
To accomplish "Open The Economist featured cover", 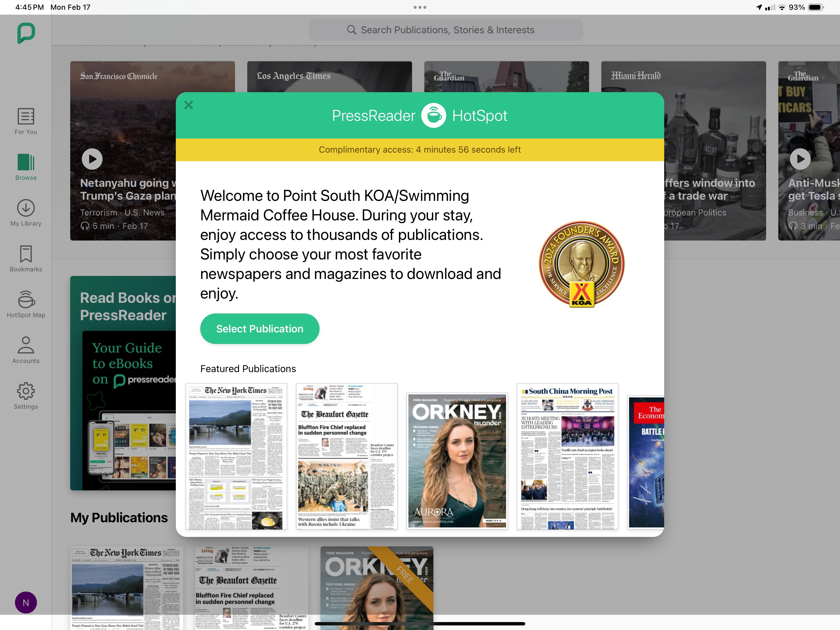I will (646, 462).
